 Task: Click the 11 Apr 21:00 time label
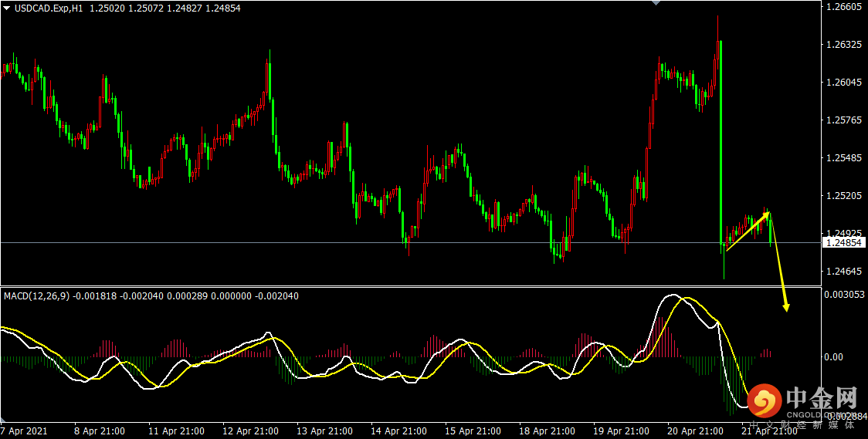point(176,431)
